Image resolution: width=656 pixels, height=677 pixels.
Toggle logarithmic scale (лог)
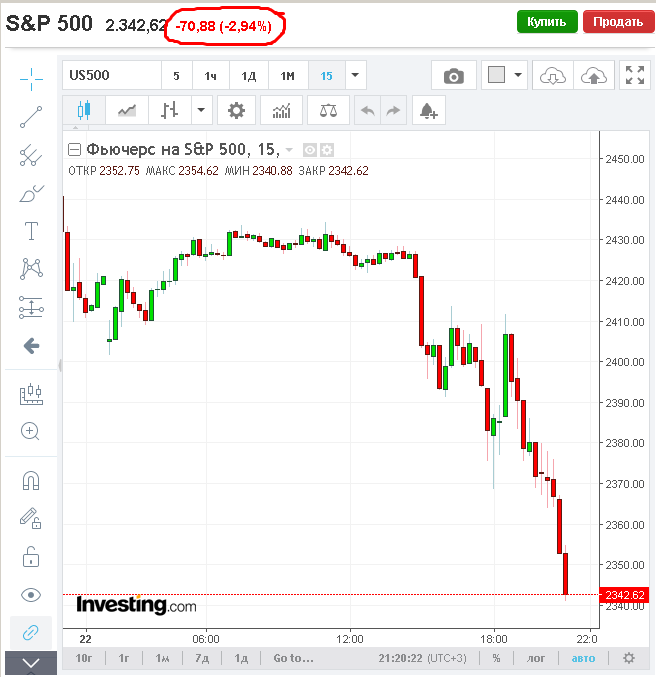(536, 658)
